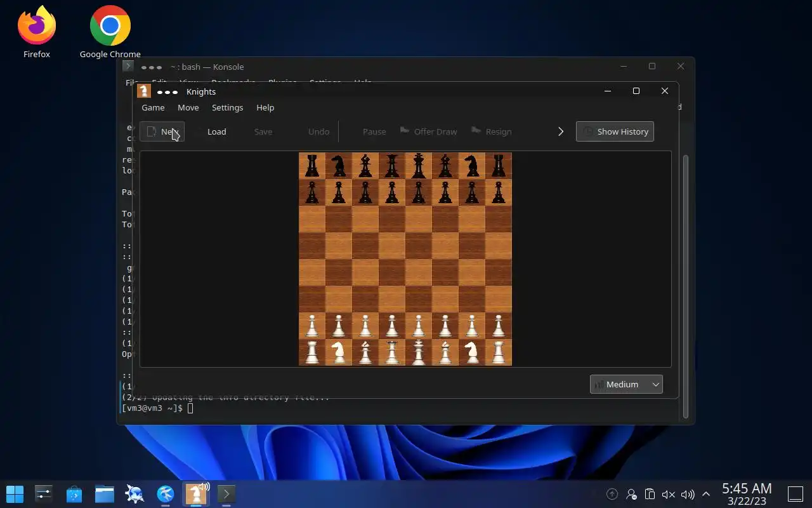Minimize the Knights window
This screenshot has height=508, width=812.
[x=608, y=91]
